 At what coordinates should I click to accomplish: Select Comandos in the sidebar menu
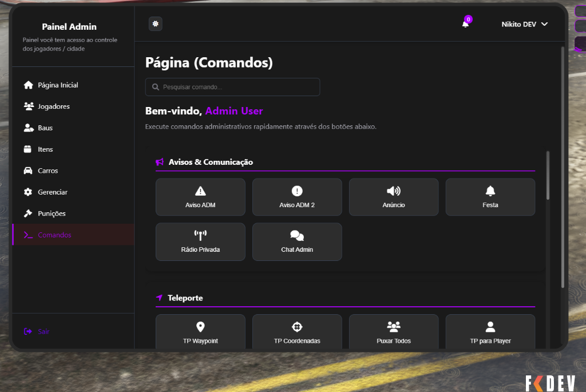(53, 235)
